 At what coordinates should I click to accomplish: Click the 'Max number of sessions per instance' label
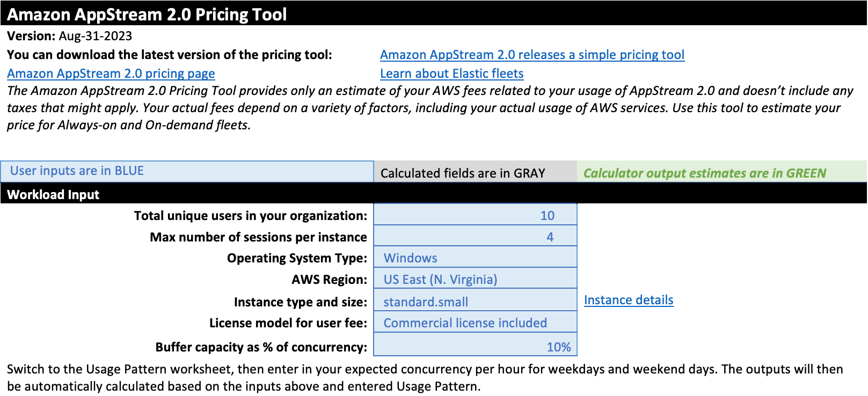(x=259, y=237)
